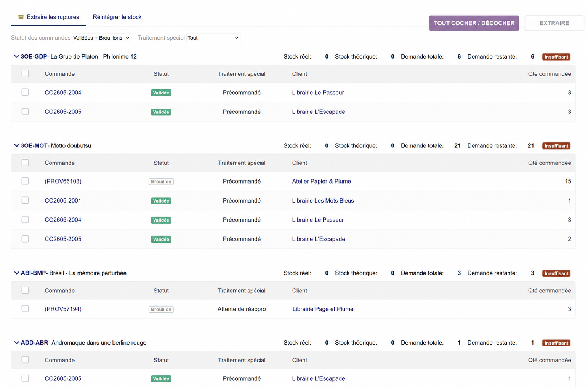Click ADD-ABR Andromaque dans une berline rouge title

click(x=83, y=343)
